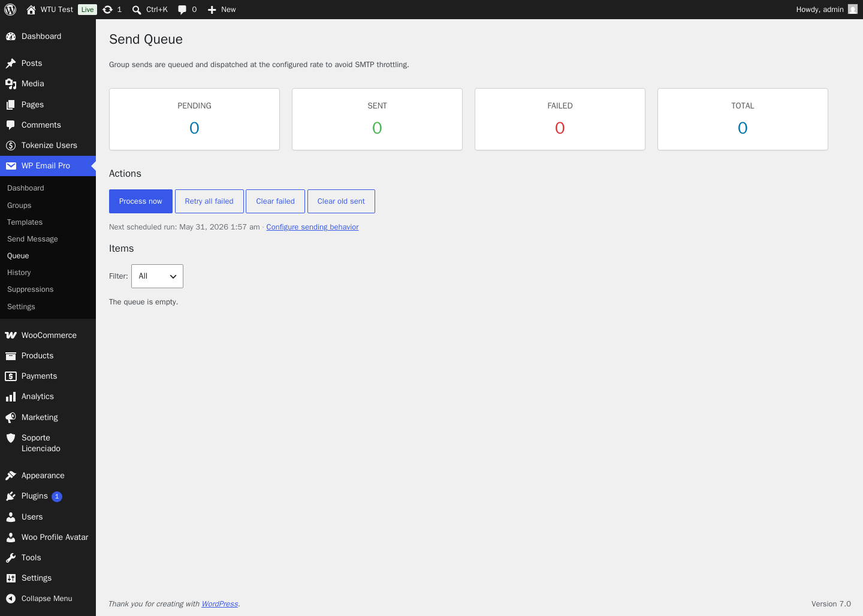Image resolution: width=863 pixels, height=616 pixels.
Task: Click the home icon beside WTU Test
Action: pyautogui.click(x=31, y=10)
